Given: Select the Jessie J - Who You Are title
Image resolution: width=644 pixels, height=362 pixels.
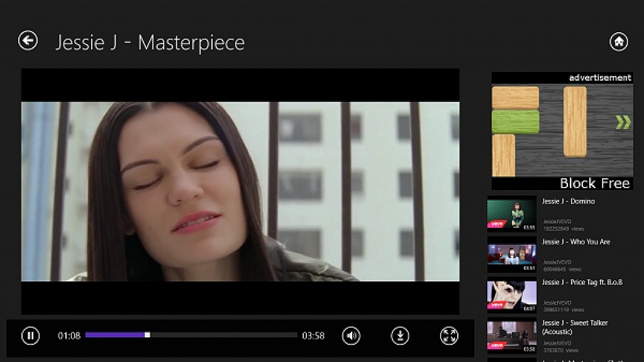Looking at the screenshot, I should 576,242.
